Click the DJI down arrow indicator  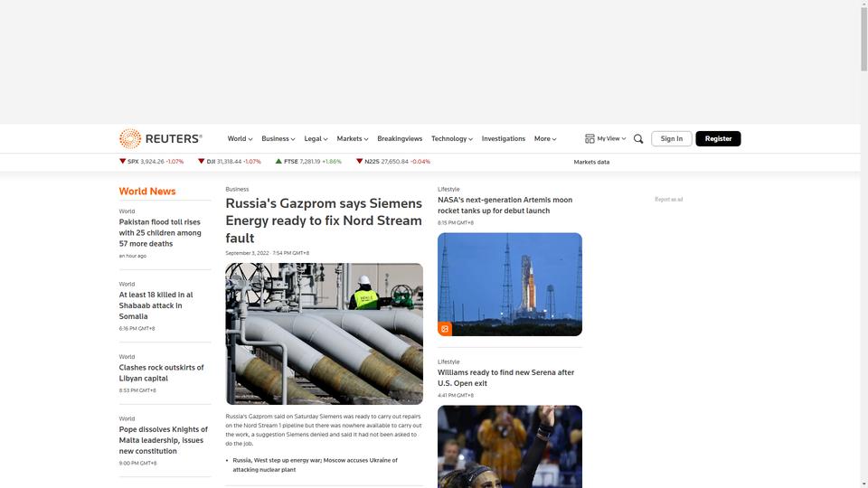coord(201,162)
